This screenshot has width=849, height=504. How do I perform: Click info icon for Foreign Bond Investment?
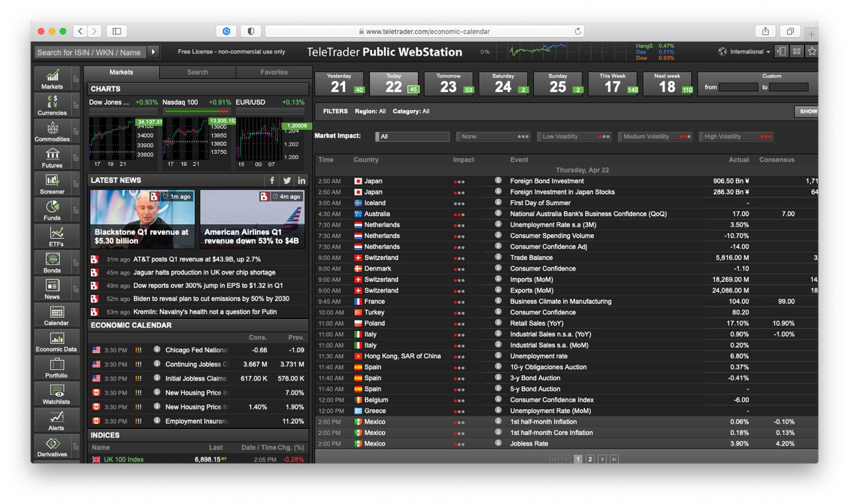point(498,180)
